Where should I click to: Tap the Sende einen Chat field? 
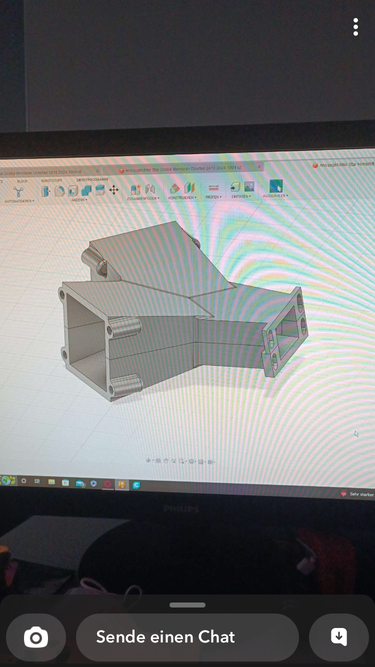[187, 637]
